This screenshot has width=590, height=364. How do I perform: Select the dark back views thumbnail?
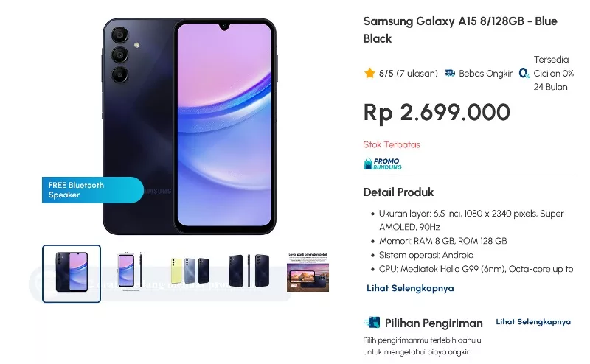(249, 270)
